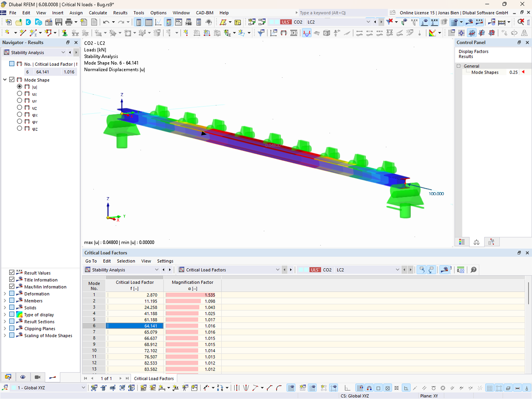The height and width of the screenshot is (399, 532).
Task: Uncheck the Result Values checkbox
Action: 12,273
